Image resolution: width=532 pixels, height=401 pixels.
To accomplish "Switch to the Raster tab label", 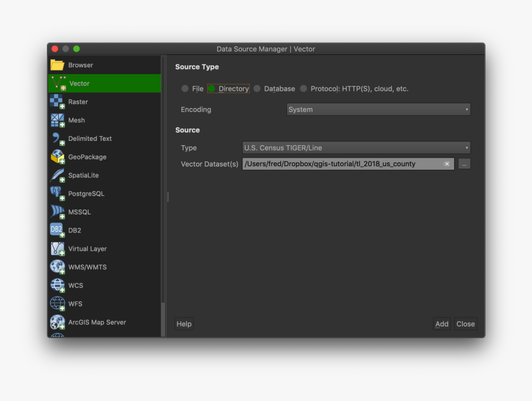I will tap(78, 102).
